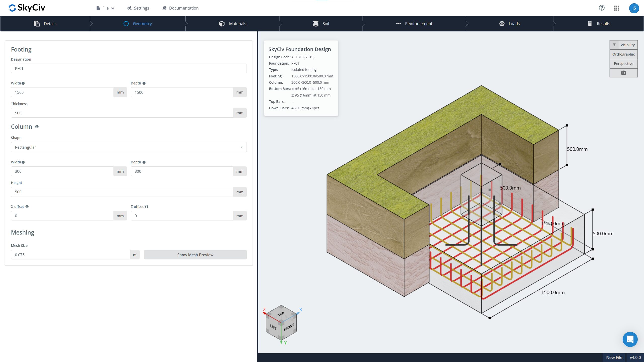Open Settings from the top bar
The image size is (644, 362).
[x=138, y=8]
